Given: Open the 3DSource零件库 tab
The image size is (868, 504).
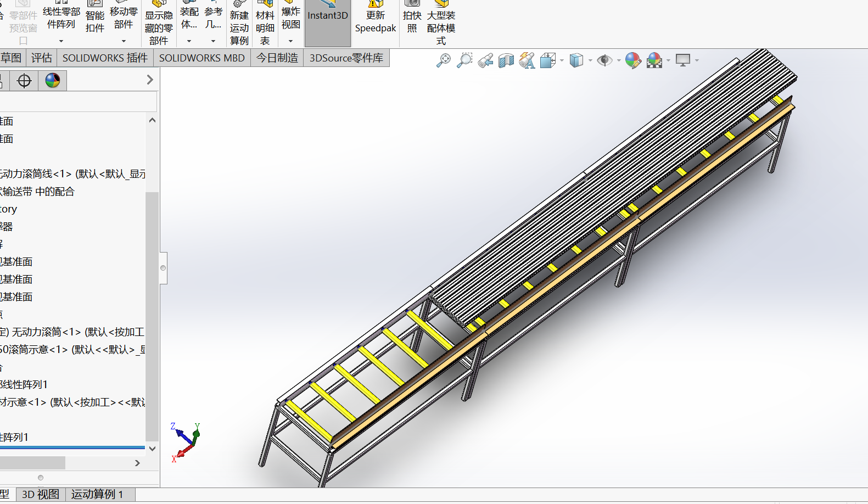Looking at the screenshot, I should tap(346, 58).
